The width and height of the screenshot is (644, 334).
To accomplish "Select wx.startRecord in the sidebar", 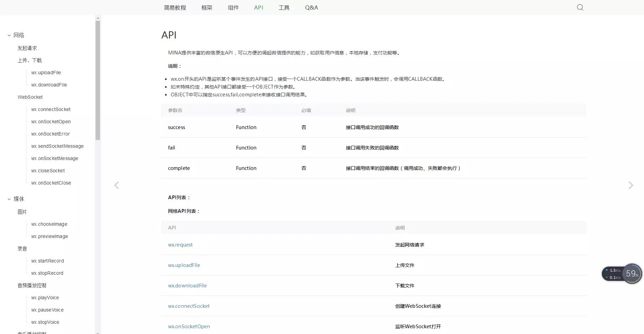I will click(x=47, y=261).
